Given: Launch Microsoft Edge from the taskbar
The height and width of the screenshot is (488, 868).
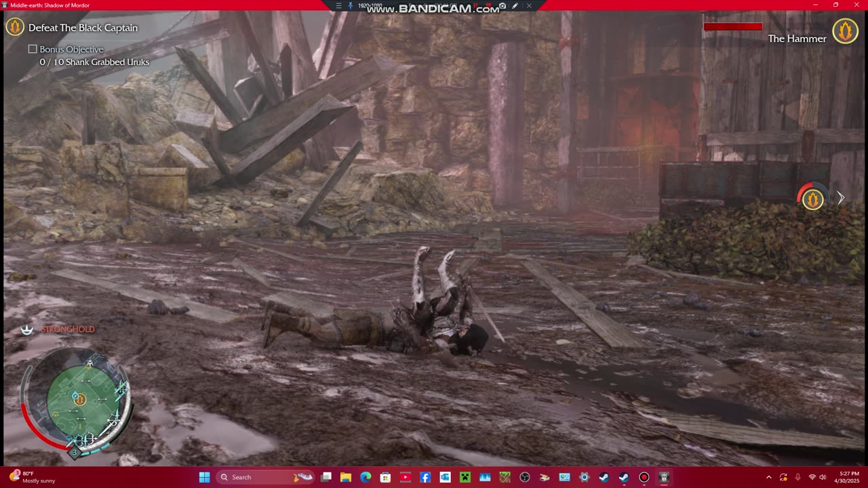Looking at the screenshot, I should [x=366, y=477].
